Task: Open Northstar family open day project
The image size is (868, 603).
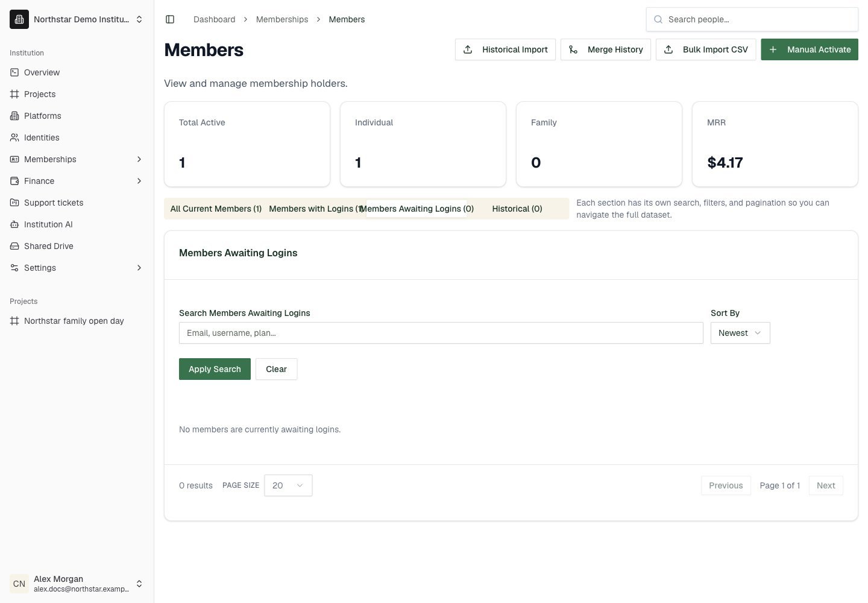Action: (77, 321)
